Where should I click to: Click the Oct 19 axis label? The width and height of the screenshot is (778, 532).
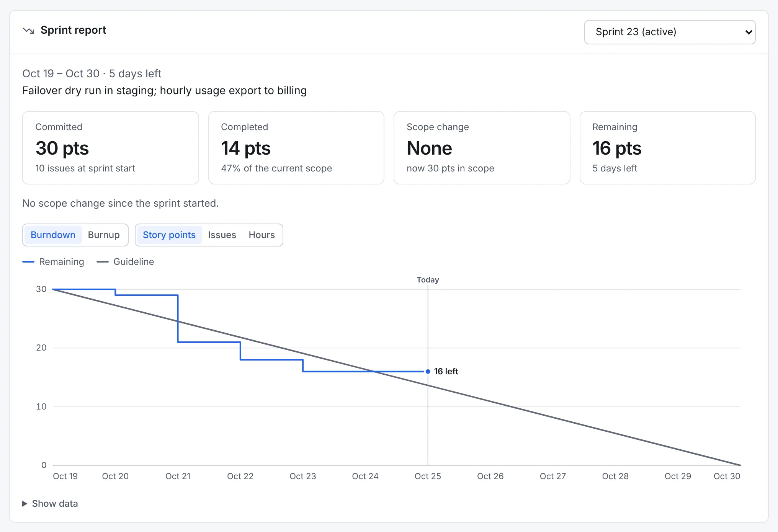(65, 477)
